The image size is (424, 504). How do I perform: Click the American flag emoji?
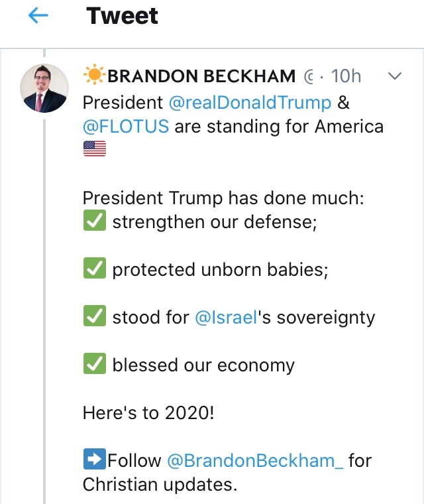pos(95,149)
